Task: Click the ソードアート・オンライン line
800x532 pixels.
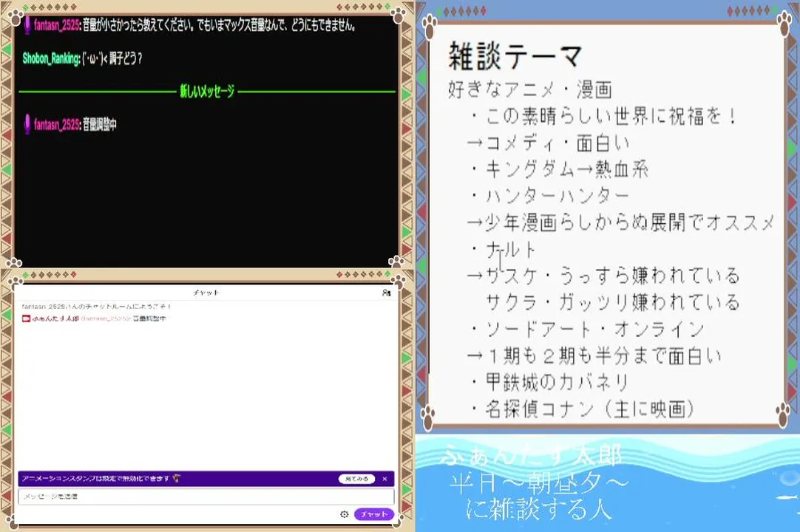Action: (x=587, y=329)
